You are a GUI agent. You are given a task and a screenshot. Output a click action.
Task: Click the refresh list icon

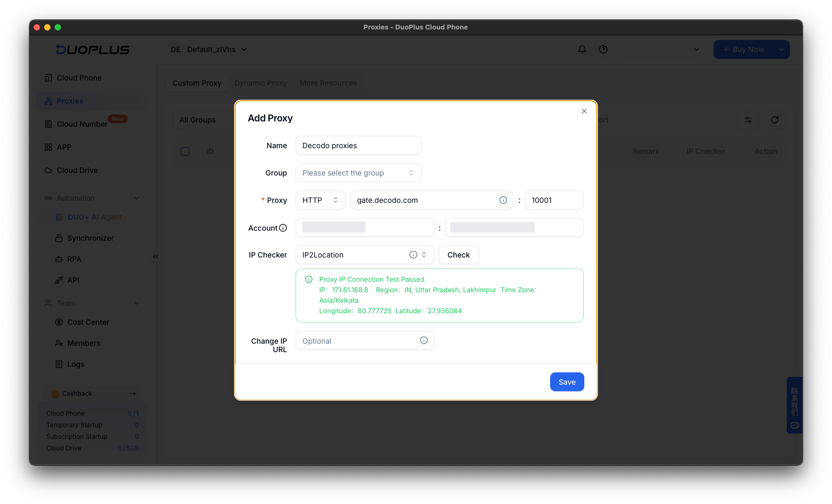(775, 120)
